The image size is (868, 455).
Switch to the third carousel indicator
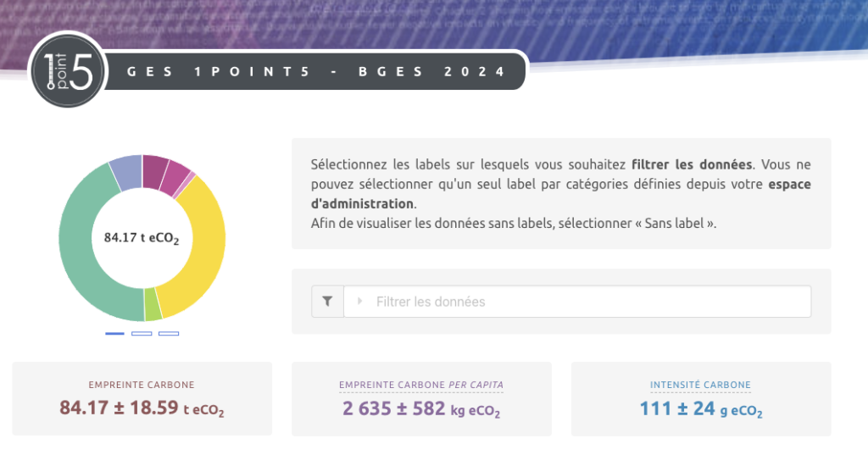coord(169,334)
